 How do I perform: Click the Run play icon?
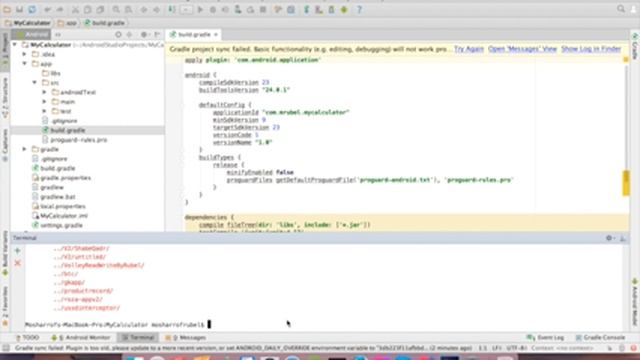click(x=200, y=9)
